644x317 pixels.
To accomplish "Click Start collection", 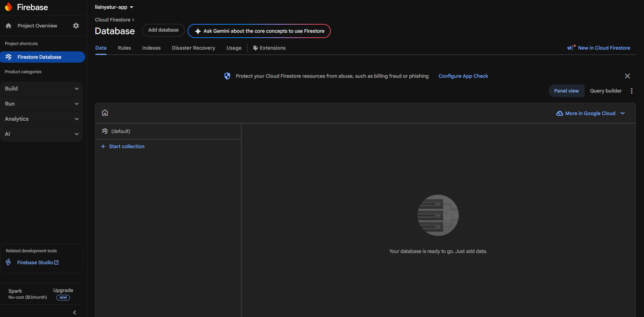I will tap(127, 146).
